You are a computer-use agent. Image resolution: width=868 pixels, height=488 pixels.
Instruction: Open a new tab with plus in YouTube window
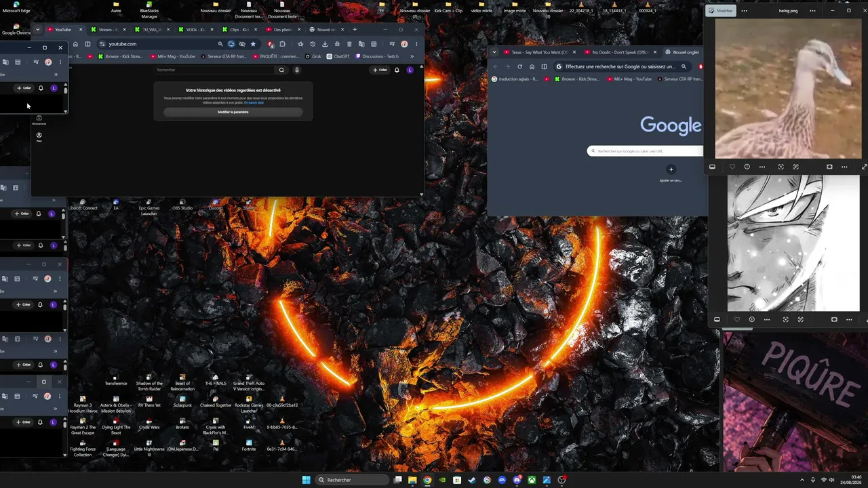tap(355, 30)
